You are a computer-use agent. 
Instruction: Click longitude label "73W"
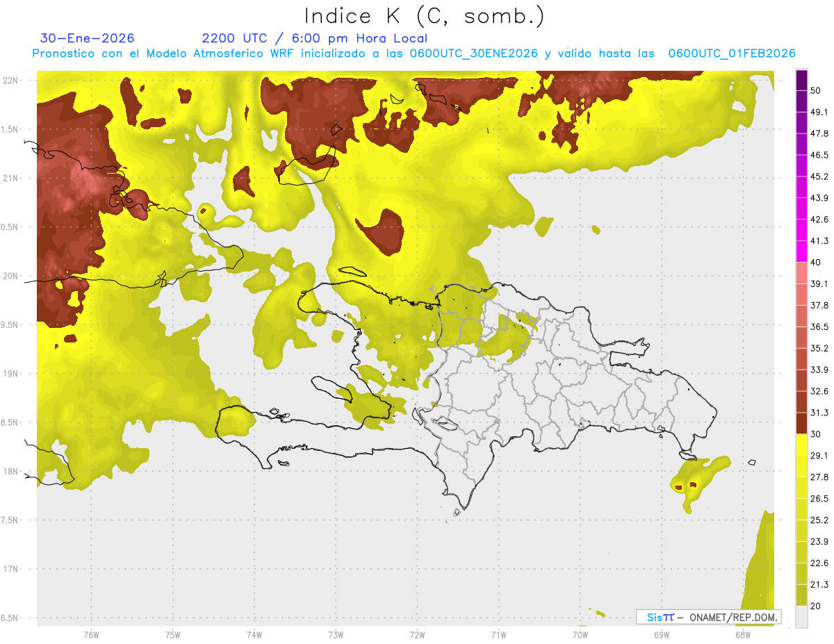[x=336, y=635]
